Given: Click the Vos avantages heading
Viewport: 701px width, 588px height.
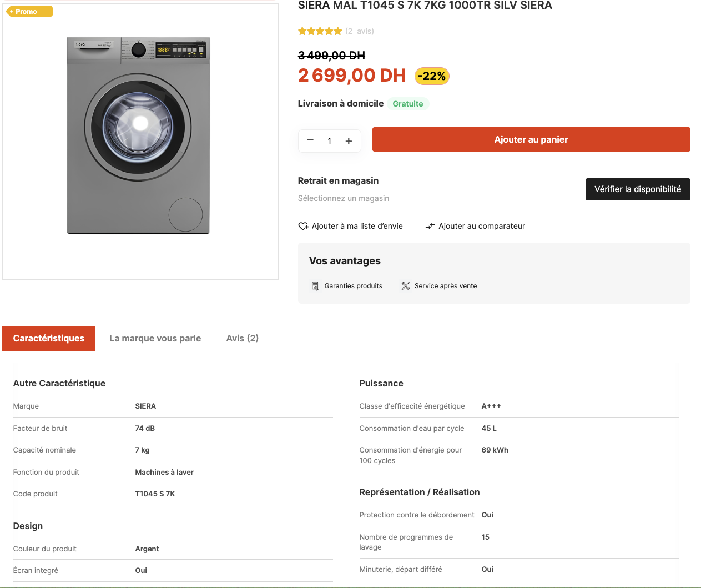Looking at the screenshot, I should (345, 261).
